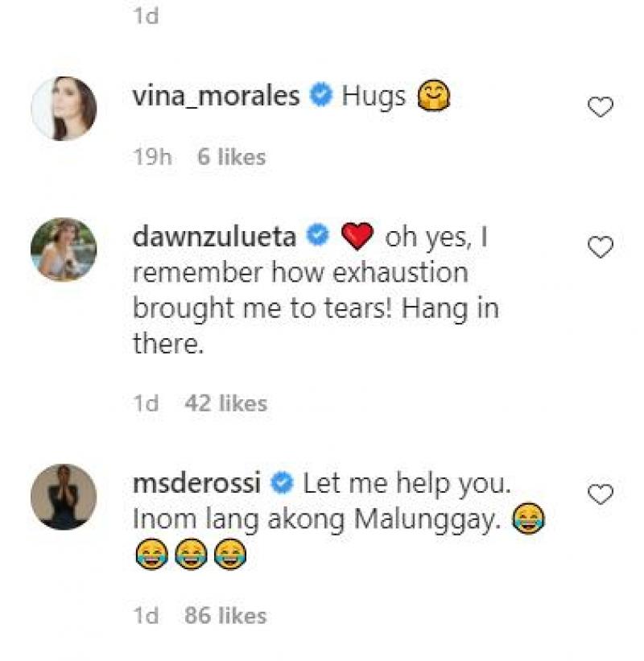Click the red heart emoji in dawnzulueta's comment
The height and width of the screenshot is (661, 644).
click(x=357, y=238)
